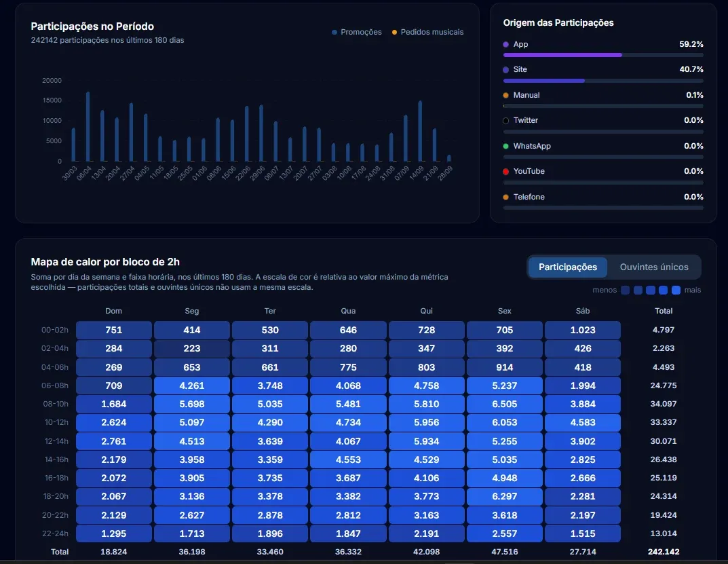Click the Sex column header
The image size is (728, 564).
505,311
